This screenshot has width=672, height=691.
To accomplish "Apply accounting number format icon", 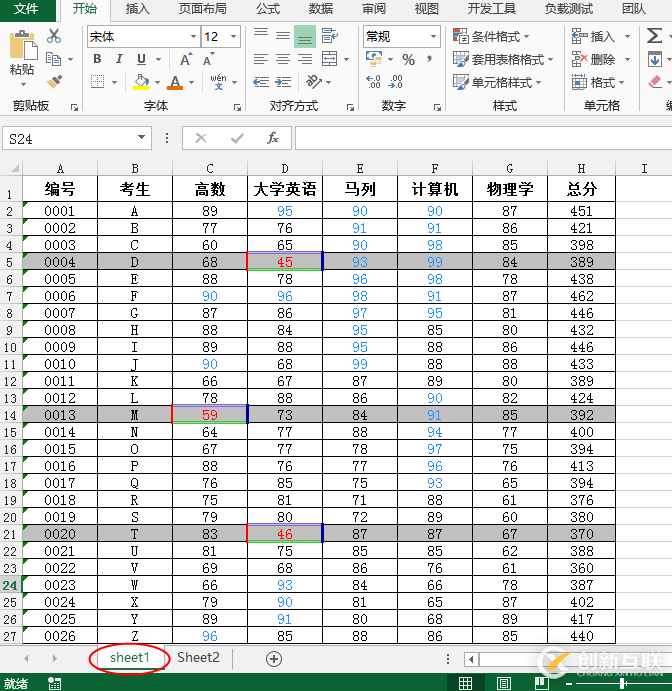I will pyautogui.click(x=374, y=59).
